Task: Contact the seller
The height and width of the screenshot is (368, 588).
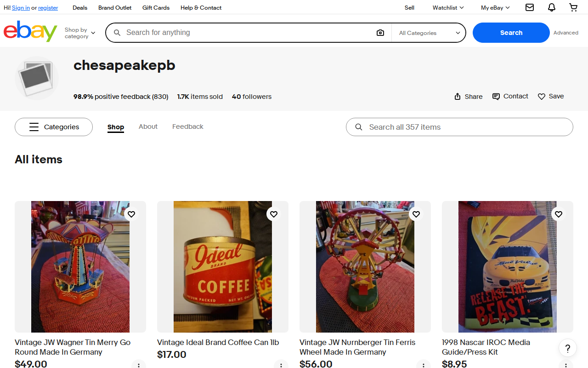Action: pyautogui.click(x=510, y=96)
